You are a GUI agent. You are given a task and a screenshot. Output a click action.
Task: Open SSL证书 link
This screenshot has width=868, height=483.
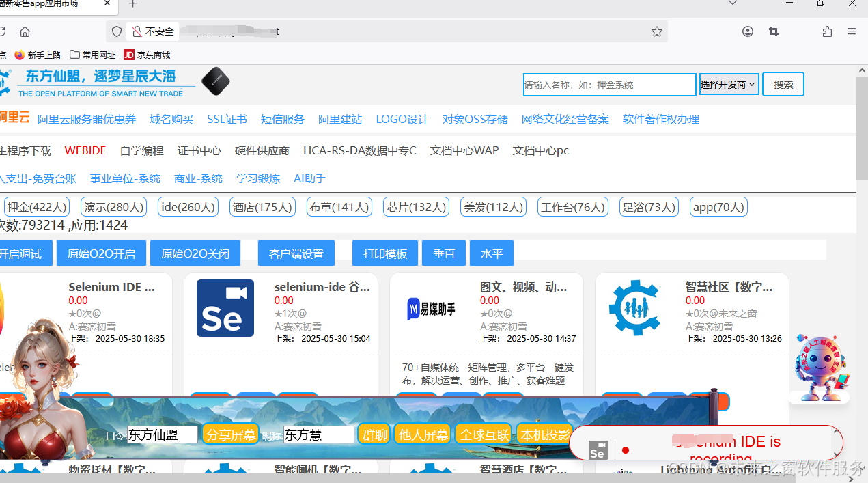coord(227,119)
